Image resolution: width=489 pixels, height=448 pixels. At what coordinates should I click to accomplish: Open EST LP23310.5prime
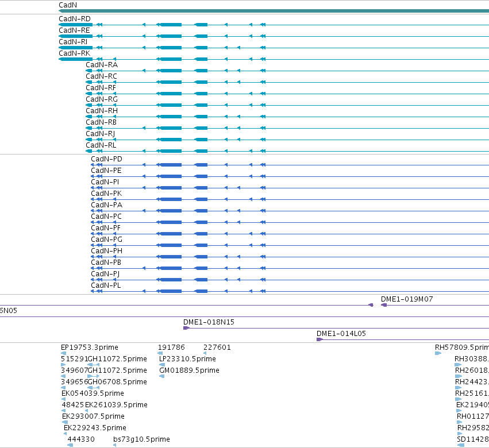(187, 359)
